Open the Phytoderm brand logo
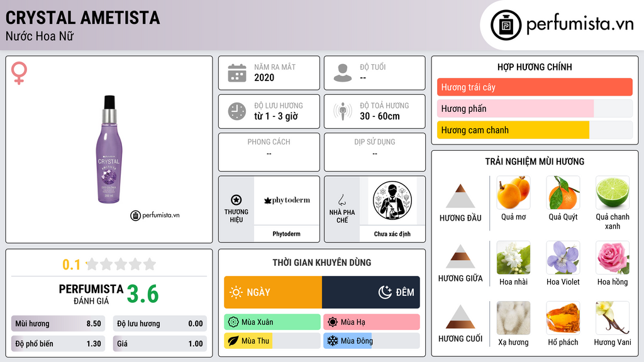This screenshot has width=644, height=362. click(287, 200)
